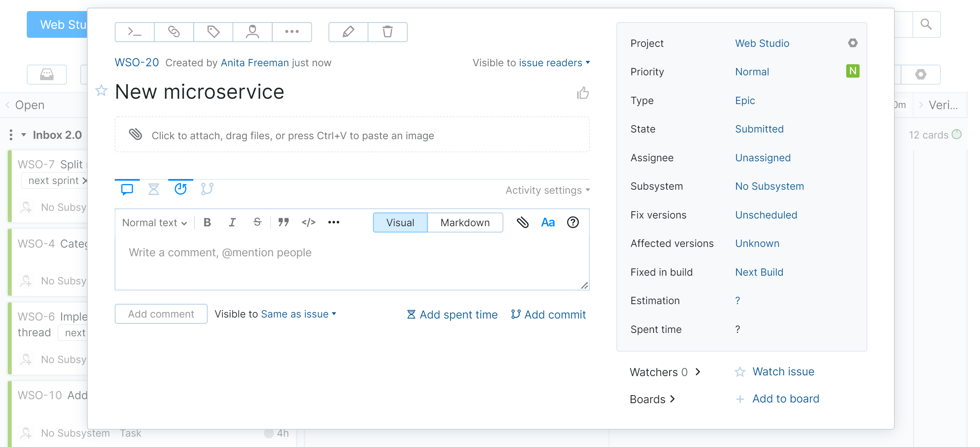Open the command dialog icon
Image resolution: width=980 pixels, height=447 pixels.
pos(135,32)
